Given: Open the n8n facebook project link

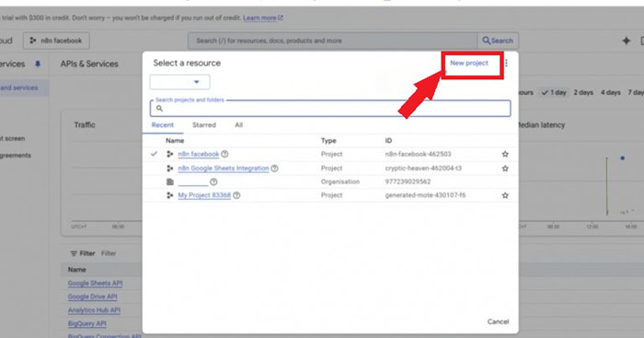Looking at the screenshot, I should (199, 154).
